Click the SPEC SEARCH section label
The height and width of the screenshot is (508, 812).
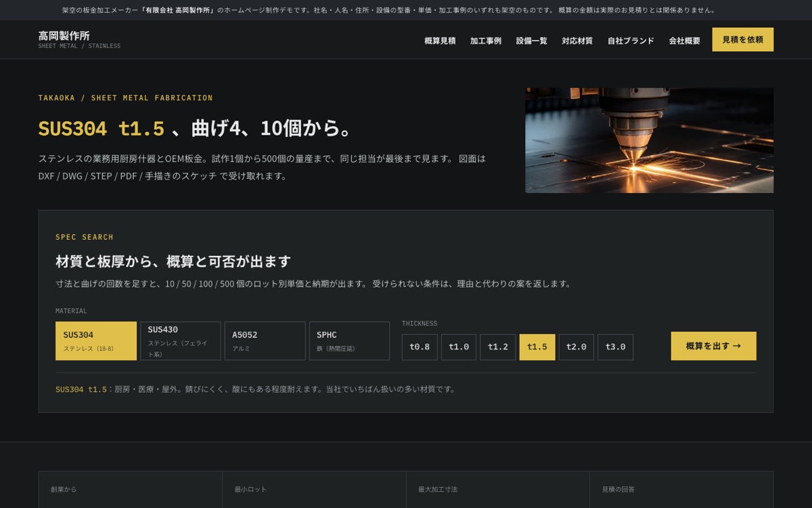(x=85, y=237)
